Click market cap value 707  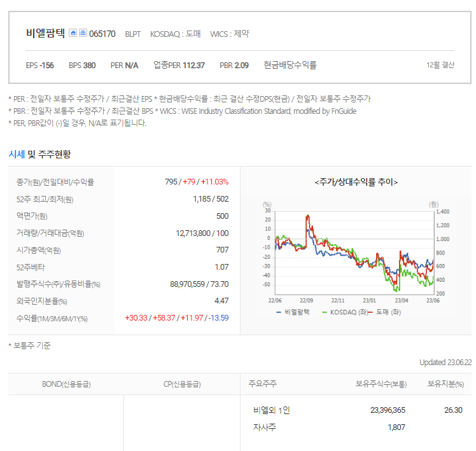pyautogui.click(x=222, y=250)
